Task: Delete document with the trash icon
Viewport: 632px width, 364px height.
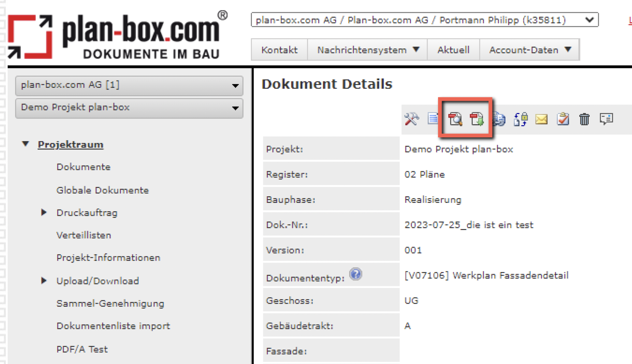Action: [584, 119]
